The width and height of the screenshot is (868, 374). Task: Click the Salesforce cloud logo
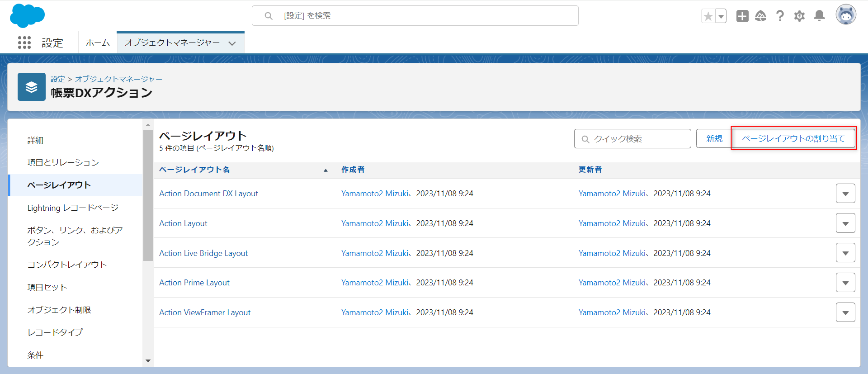click(x=27, y=15)
